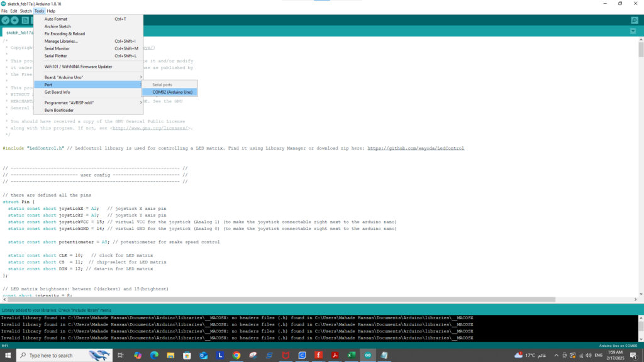Open the File menu

4,11
